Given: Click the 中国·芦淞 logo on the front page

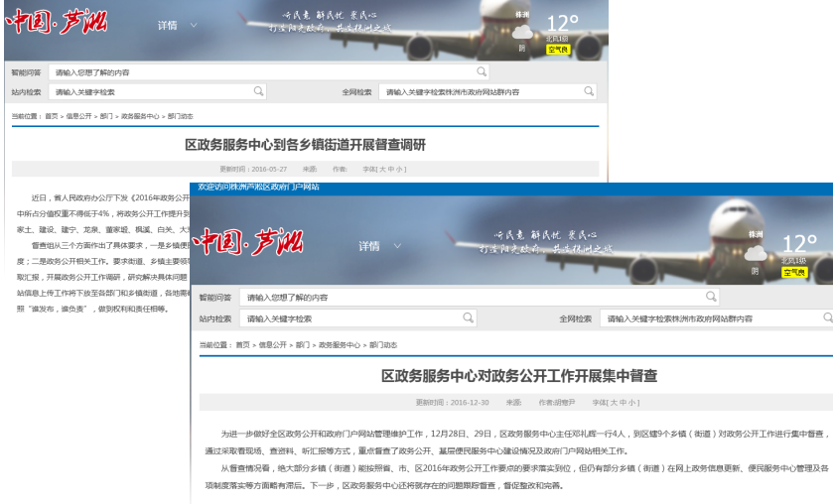Looking at the screenshot, I should [x=246, y=241].
